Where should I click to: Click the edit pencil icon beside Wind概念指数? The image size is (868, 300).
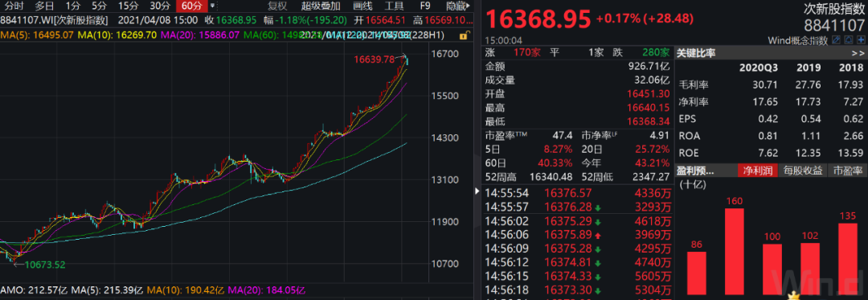click(836, 40)
